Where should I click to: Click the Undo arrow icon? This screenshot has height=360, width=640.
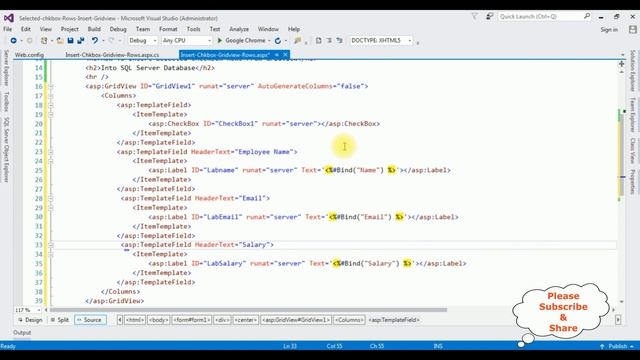(x=95, y=40)
